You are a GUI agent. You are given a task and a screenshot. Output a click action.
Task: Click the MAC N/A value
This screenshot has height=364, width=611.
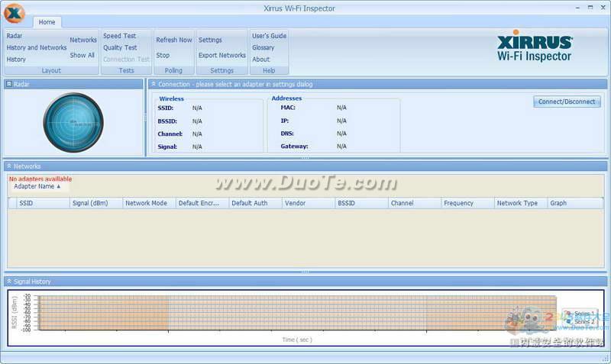(341, 108)
